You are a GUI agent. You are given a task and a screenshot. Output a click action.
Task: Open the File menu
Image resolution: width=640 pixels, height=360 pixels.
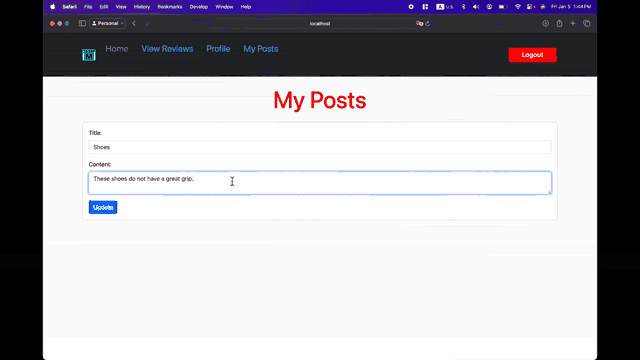88,7
